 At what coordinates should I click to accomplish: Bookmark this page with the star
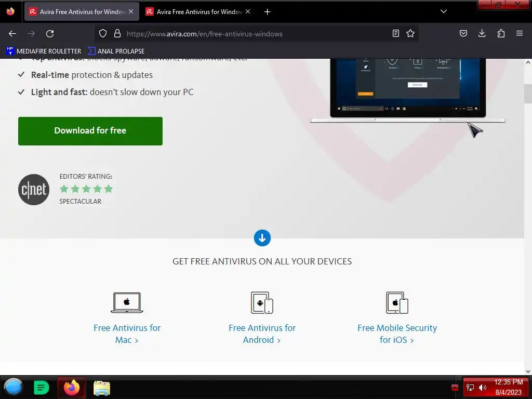[410, 33]
